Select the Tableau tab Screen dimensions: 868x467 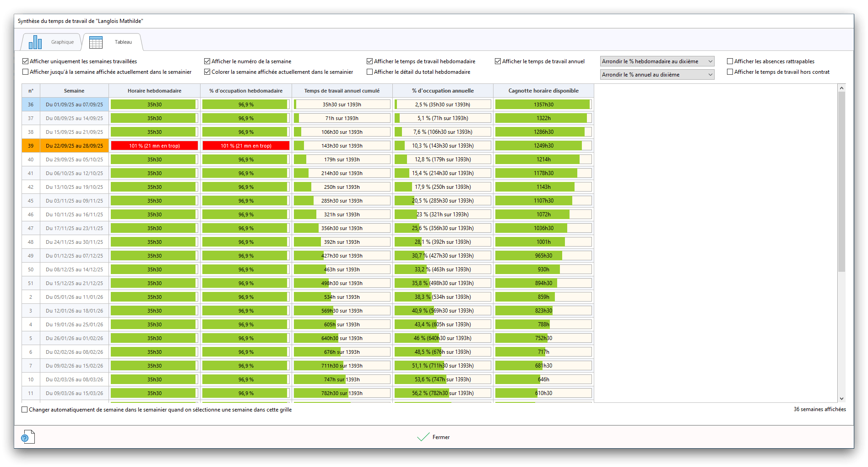(123, 42)
